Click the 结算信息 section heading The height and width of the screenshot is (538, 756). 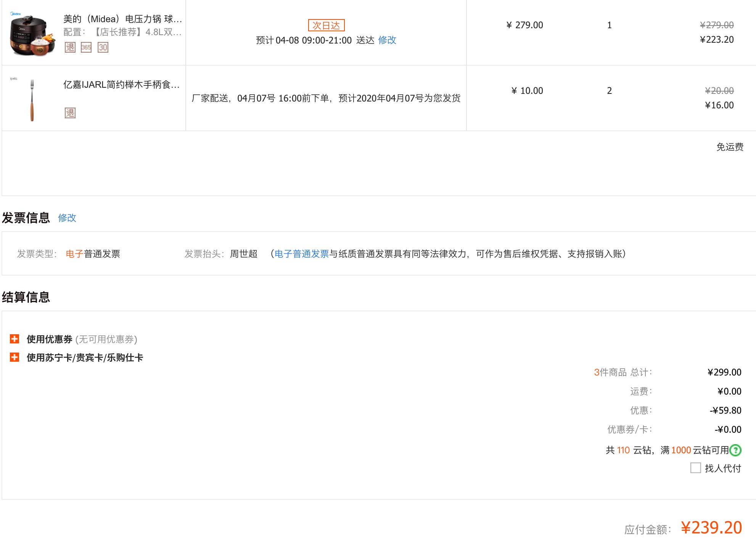pyautogui.click(x=26, y=297)
